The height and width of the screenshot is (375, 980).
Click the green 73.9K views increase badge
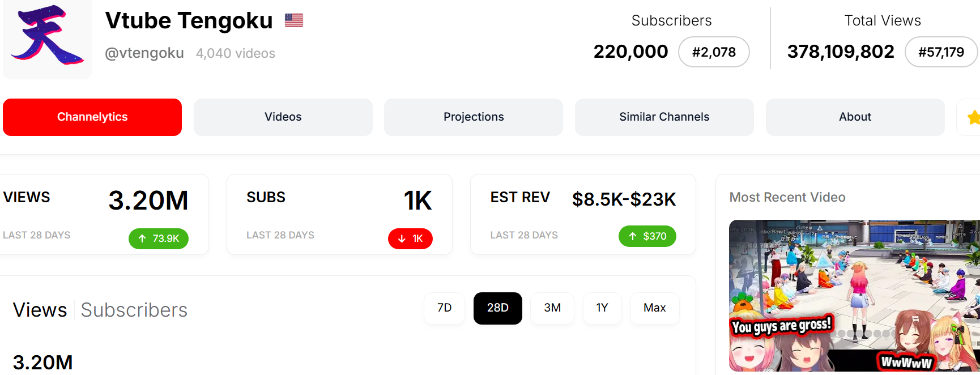pyautogui.click(x=159, y=238)
